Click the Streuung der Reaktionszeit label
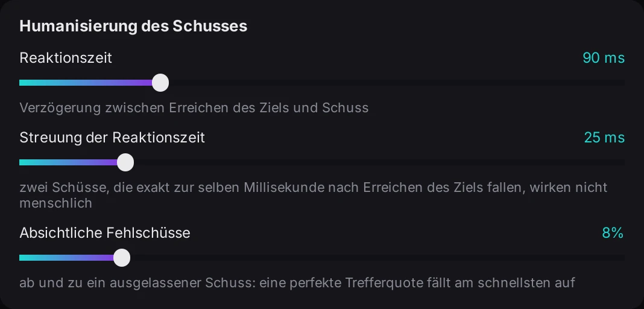The width and height of the screenshot is (644, 309). tap(112, 138)
